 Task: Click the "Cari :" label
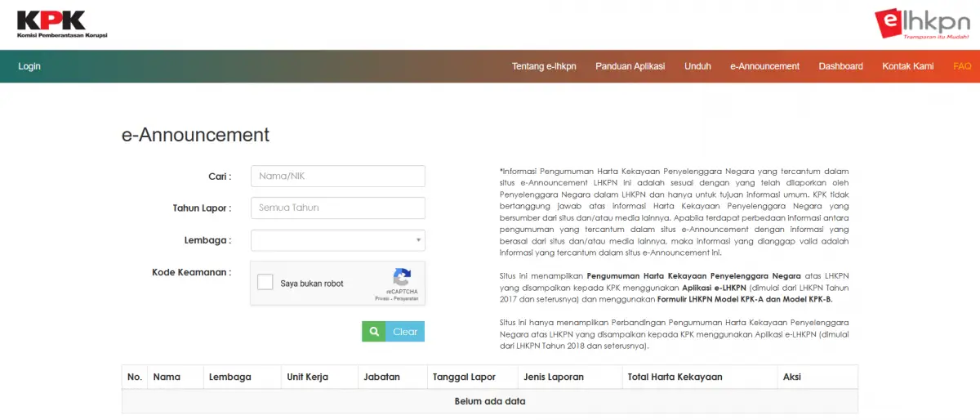[220, 176]
